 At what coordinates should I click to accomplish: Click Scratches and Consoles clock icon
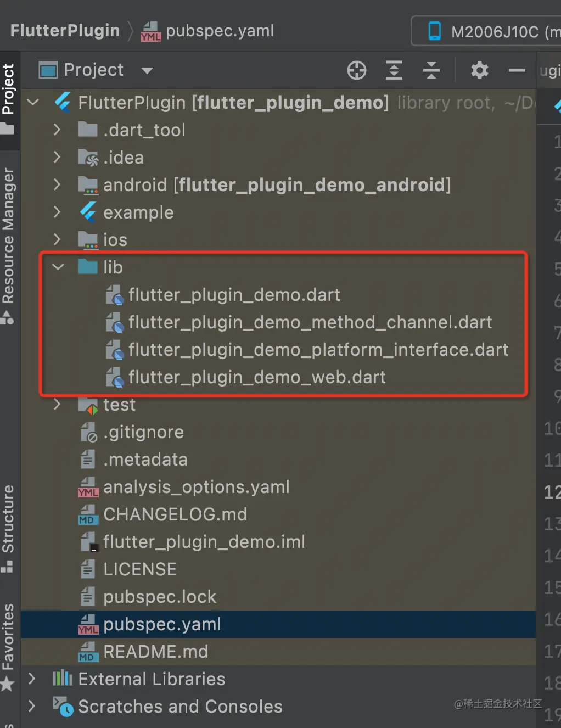tap(63, 707)
